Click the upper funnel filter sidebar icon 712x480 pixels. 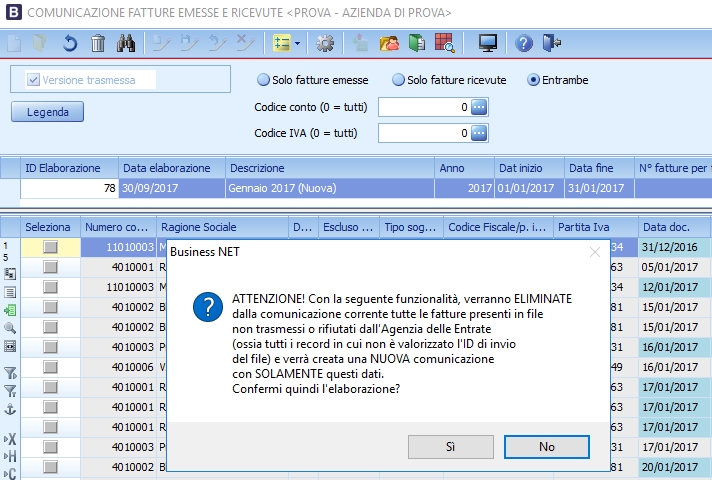pos(10,373)
